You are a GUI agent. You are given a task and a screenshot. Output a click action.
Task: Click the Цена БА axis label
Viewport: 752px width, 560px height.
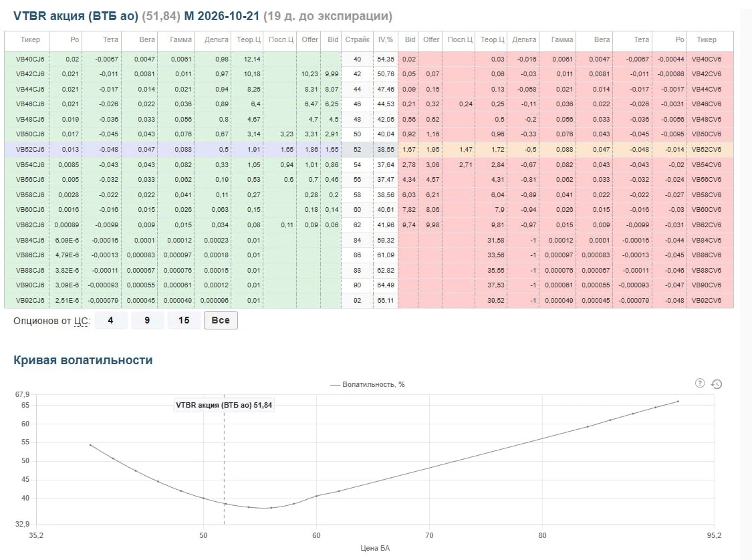tap(375, 548)
